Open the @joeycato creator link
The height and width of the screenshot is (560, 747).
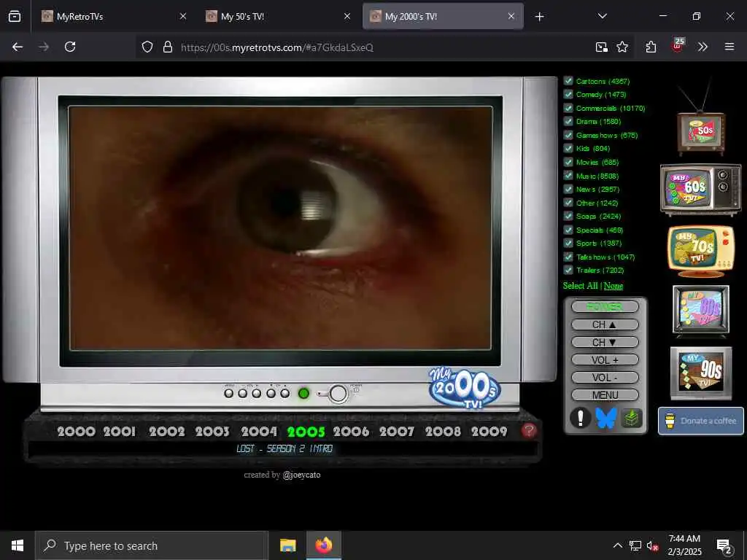pyautogui.click(x=301, y=475)
